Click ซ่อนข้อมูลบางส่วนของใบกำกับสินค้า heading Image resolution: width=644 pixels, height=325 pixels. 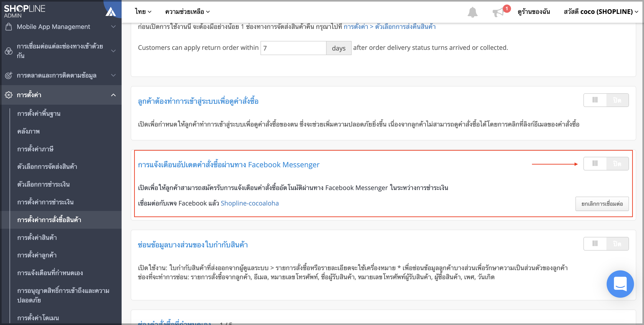(193, 245)
